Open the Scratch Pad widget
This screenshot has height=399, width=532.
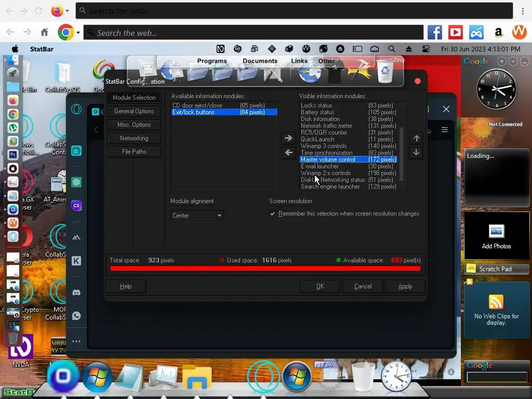pos(496,269)
